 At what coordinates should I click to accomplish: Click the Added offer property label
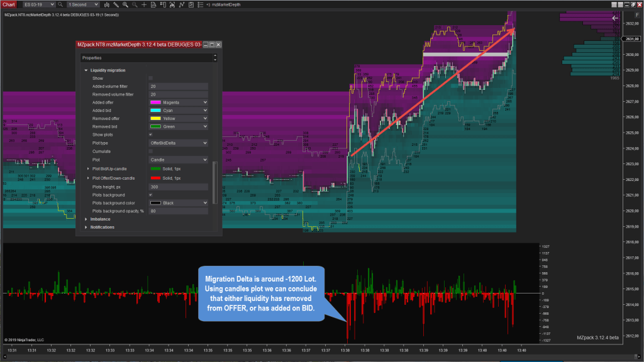103,102
